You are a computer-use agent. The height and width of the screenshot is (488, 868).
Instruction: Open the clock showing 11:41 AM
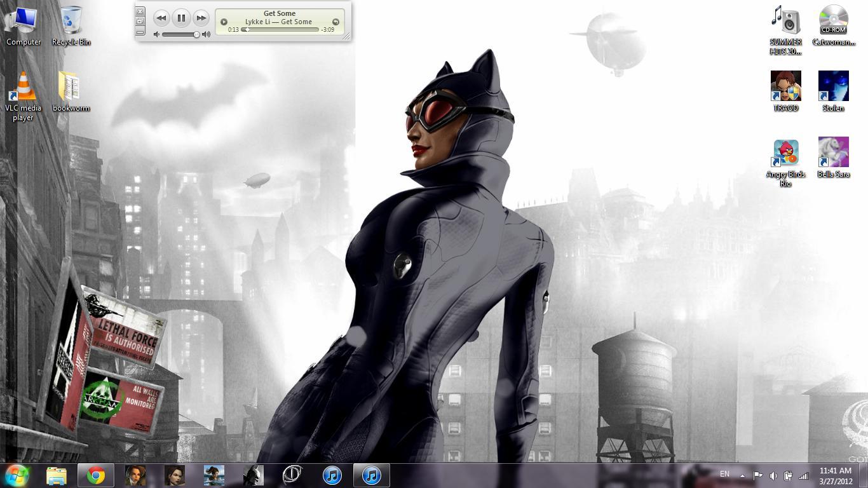[836, 475]
